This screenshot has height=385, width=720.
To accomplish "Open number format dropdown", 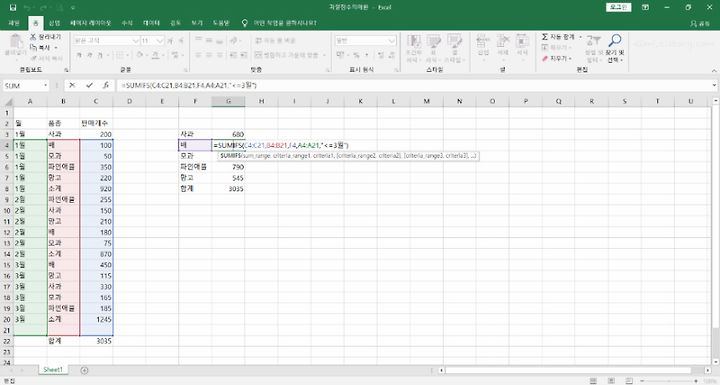I will 391,41.
